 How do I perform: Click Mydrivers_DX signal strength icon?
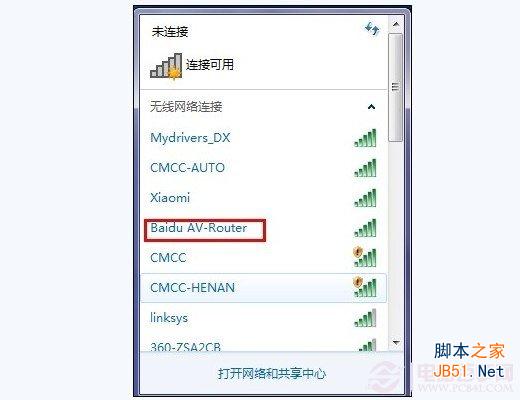click(x=365, y=138)
